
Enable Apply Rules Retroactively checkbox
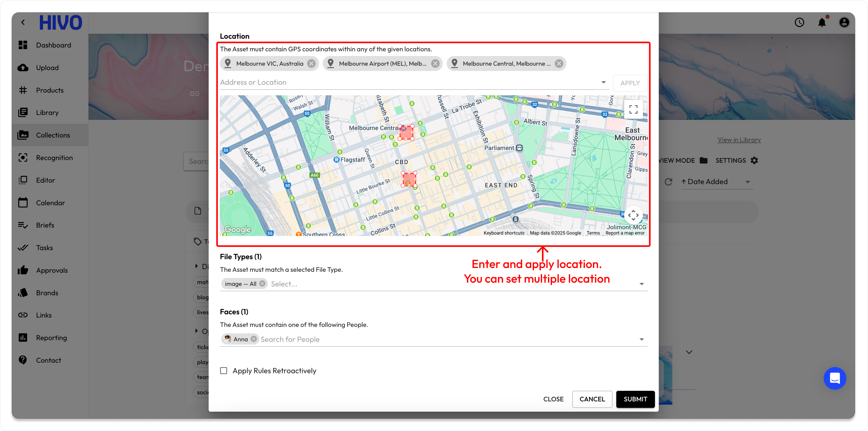coord(224,371)
